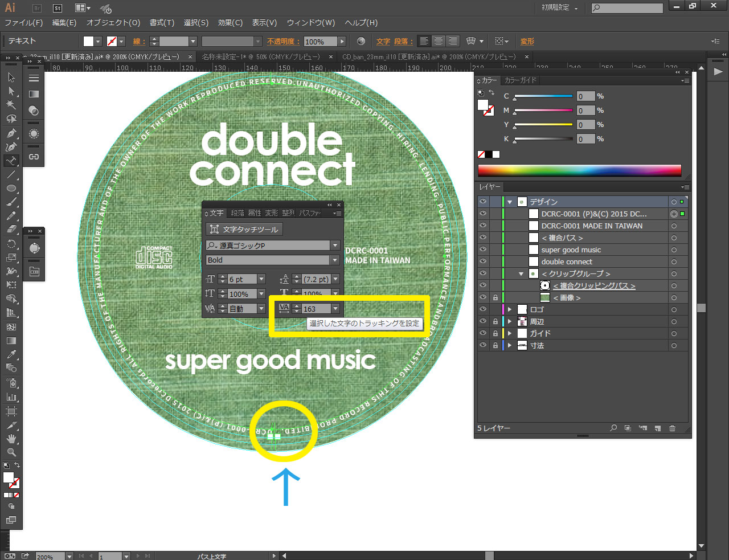The image size is (729, 560).
Task: Switch to カラーガイド tab
Action: click(520, 80)
